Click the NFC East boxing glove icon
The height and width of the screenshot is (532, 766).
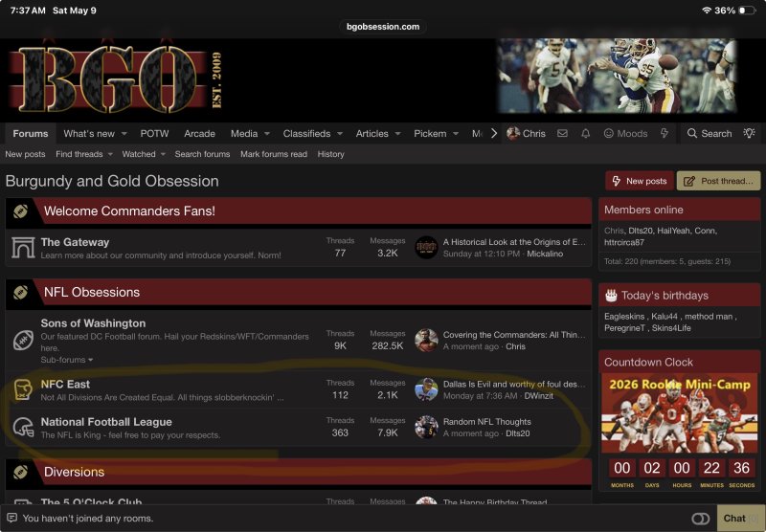click(x=23, y=389)
